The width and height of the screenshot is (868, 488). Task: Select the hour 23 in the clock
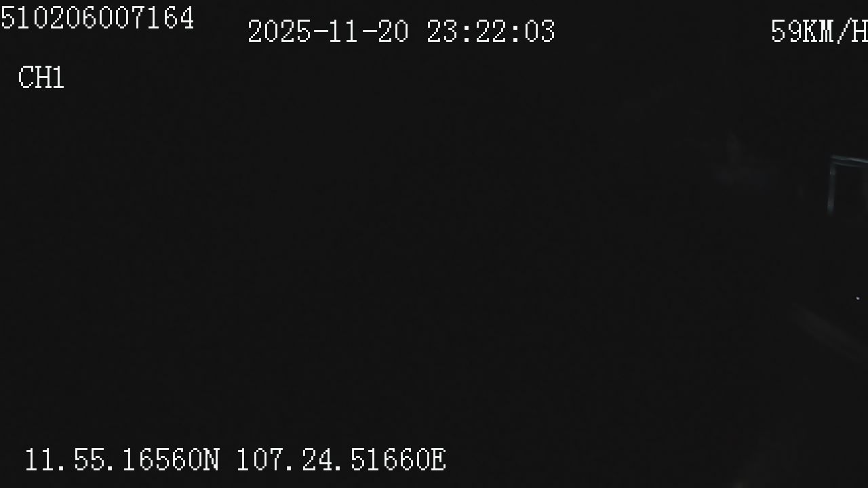tap(442, 32)
